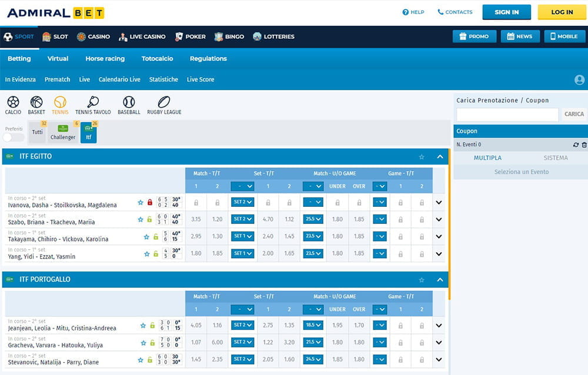This screenshot has width=588, height=375.
Task: Click the user account profile icon
Action: [579, 80]
